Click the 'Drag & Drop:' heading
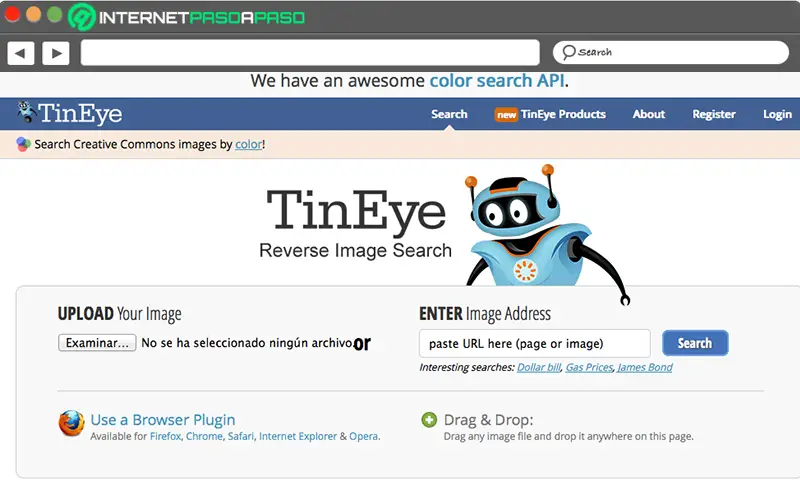 (x=488, y=420)
